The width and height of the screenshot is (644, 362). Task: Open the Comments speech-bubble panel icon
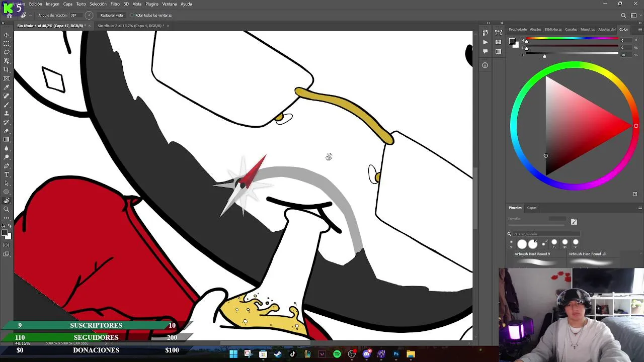tap(485, 51)
